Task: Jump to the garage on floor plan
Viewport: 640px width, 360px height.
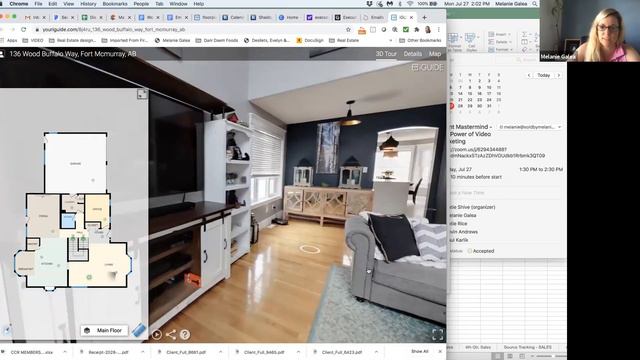Action: 75,164
